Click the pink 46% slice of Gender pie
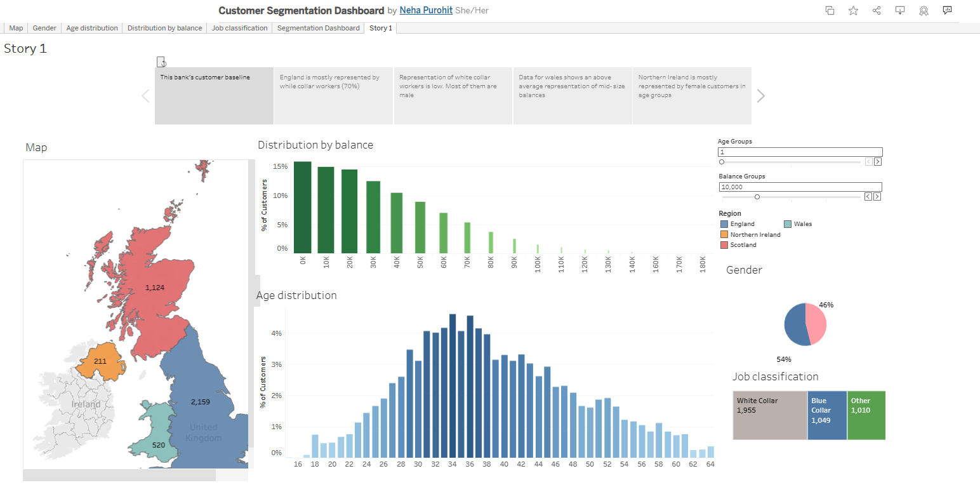Viewport: 980px width, 499px height. (x=817, y=323)
